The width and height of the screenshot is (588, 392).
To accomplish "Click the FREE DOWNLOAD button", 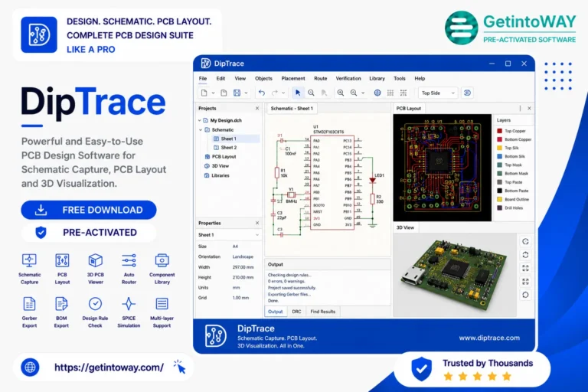I will [89, 210].
